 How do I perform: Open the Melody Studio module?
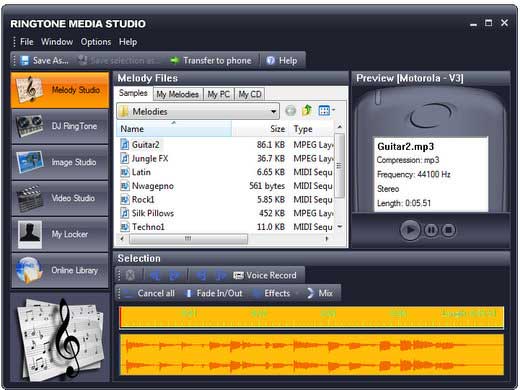(x=60, y=90)
